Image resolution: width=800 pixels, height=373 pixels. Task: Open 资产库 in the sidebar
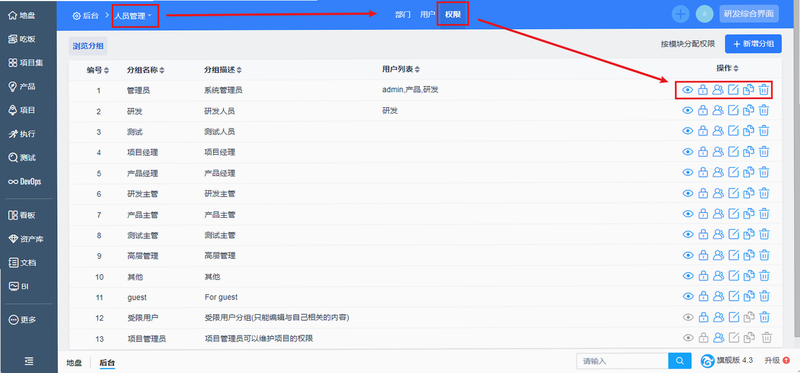click(x=26, y=239)
